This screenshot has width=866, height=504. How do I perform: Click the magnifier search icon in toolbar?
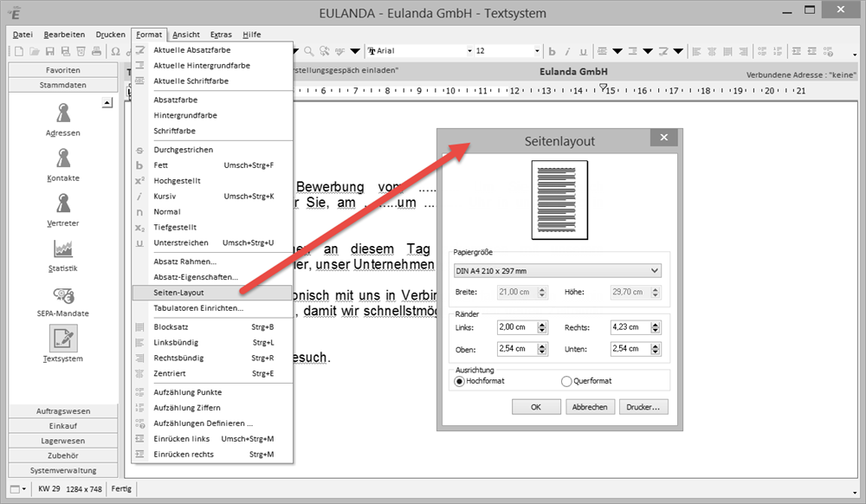(309, 51)
